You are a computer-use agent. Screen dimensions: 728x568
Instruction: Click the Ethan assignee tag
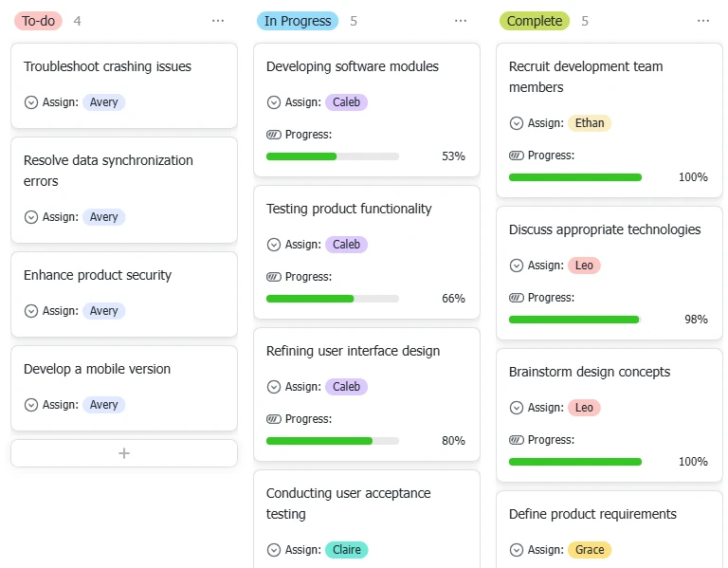(590, 123)
